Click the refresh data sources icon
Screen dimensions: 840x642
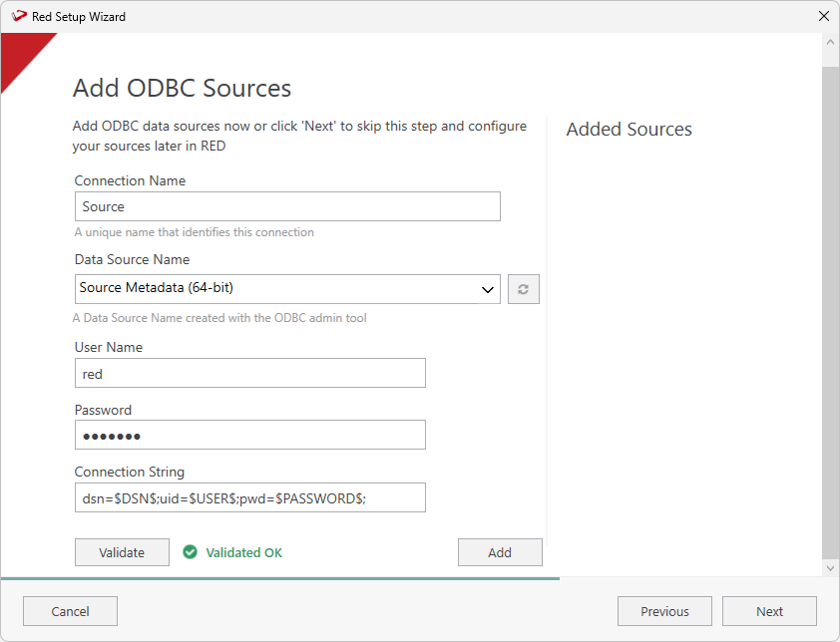[524, 290]
